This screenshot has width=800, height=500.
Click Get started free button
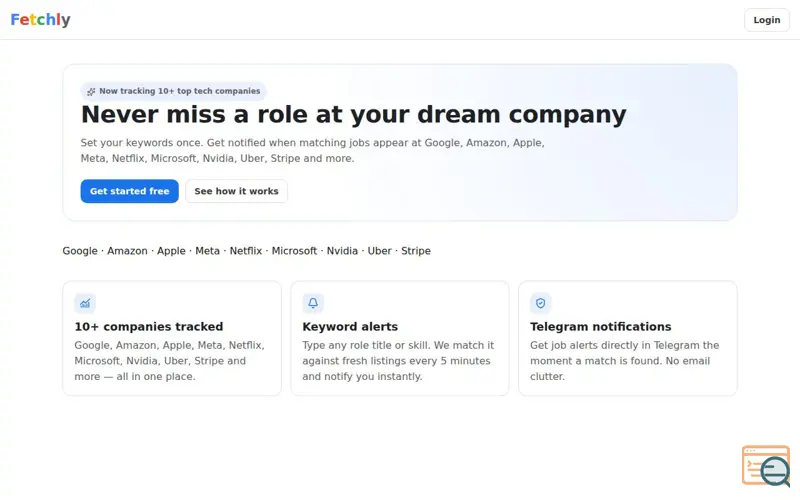coord(130,191)
